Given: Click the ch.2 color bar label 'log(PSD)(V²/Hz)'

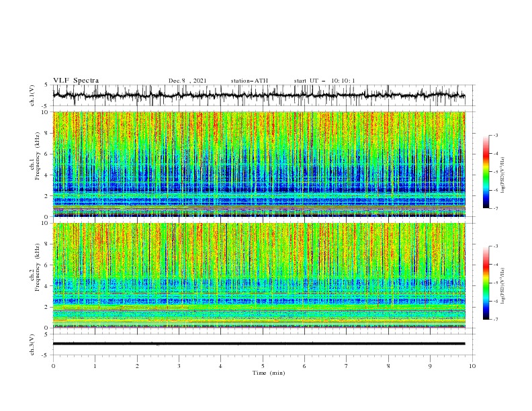Looking at the screenshot, I should [503, 285].
